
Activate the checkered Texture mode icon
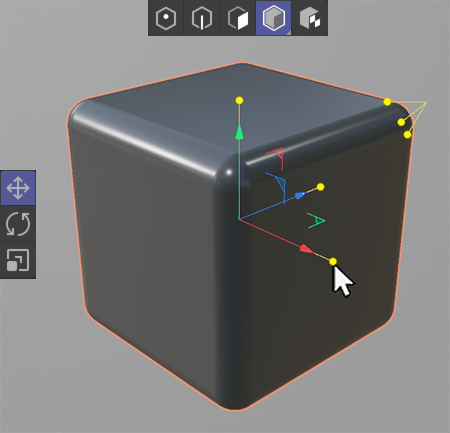(310, 18)
